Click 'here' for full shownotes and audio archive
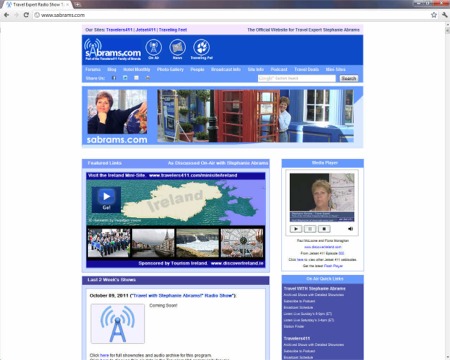This screenshot has height=360, width=450. [104, 355]
